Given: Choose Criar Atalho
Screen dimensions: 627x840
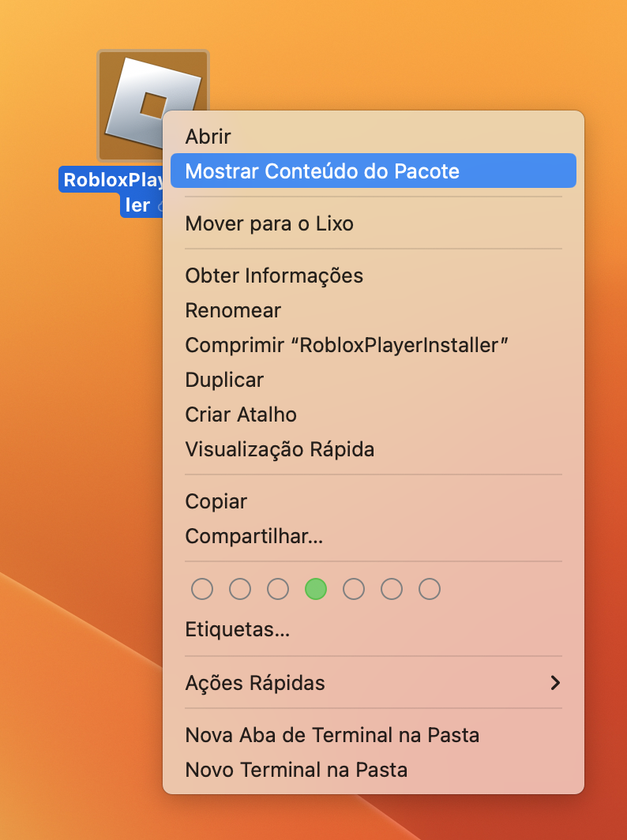Looking at the screenshot, I should [373, 414].
